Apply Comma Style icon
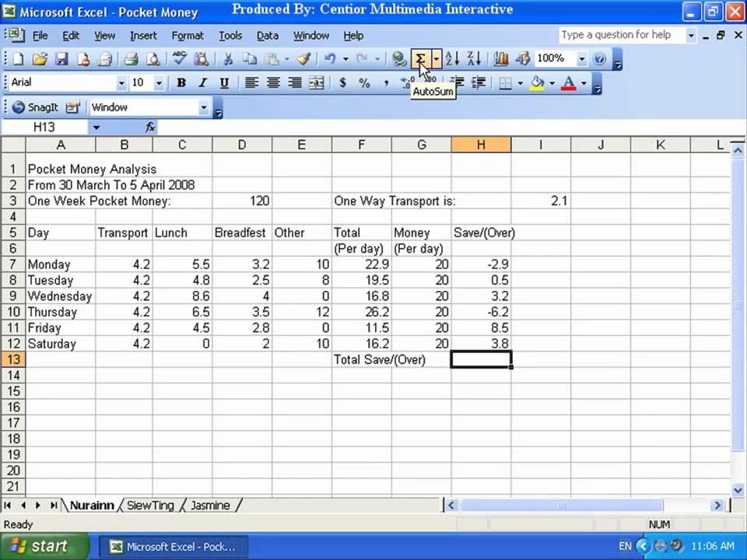 (x=386, y=83)
